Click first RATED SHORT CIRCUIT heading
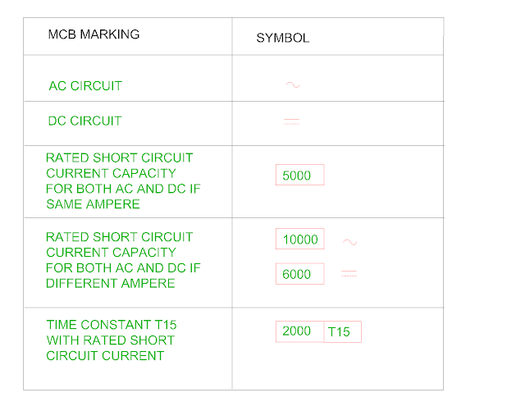The width and height of the screenshot is (525, 420). [x=120, y=157]
